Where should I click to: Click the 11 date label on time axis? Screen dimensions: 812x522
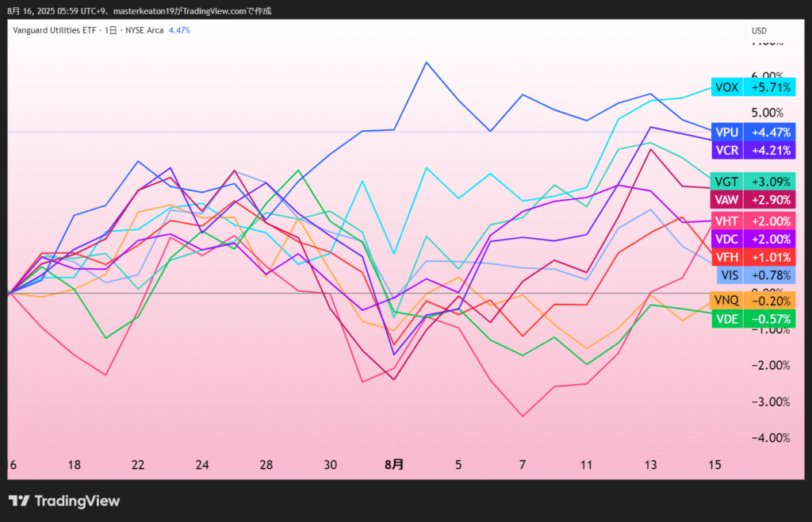[x=586, y=465]
